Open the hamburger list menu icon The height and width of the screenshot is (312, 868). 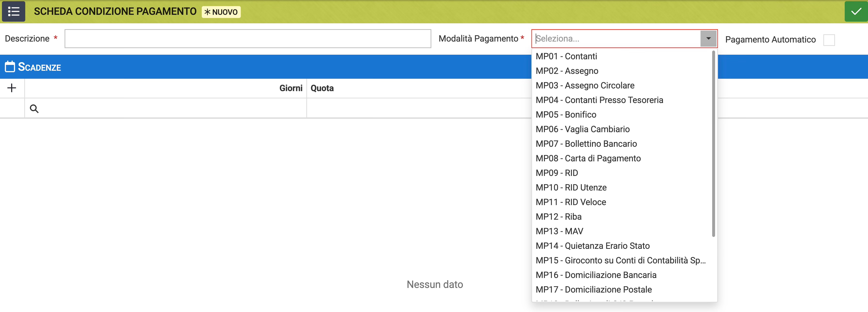pos(14,11)
